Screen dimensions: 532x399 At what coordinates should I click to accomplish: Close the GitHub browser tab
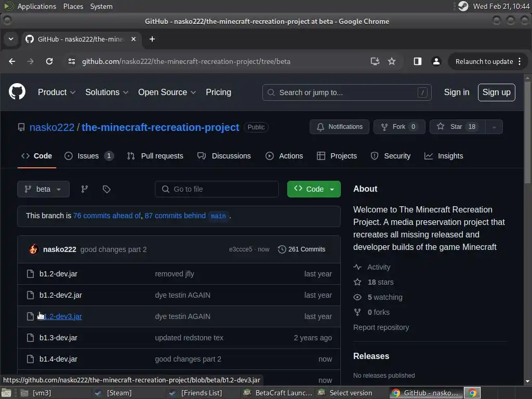coord(134,39)
